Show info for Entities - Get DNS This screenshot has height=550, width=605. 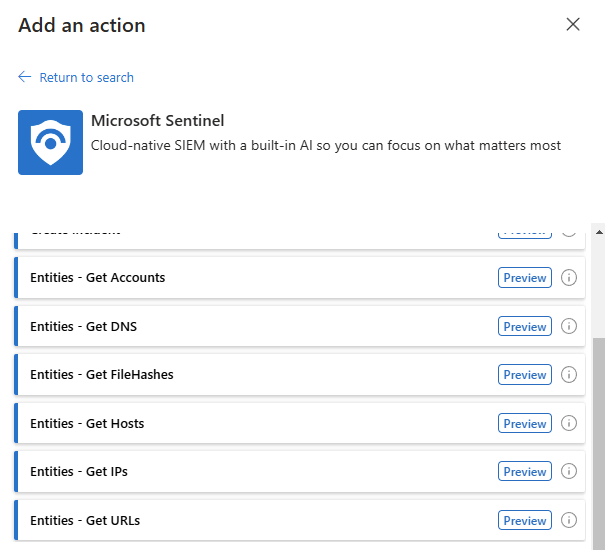[569, 326]
